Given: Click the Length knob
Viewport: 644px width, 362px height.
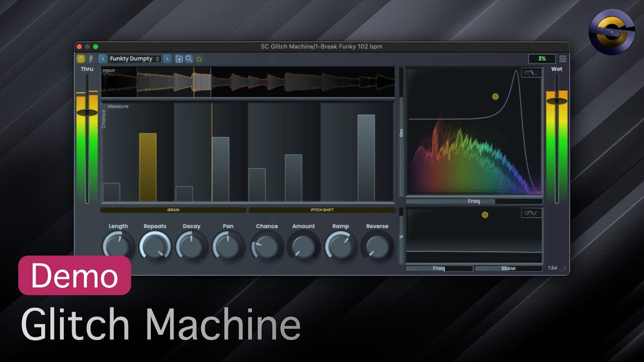Looking at the screenshot, I should (x=118, y=246).
